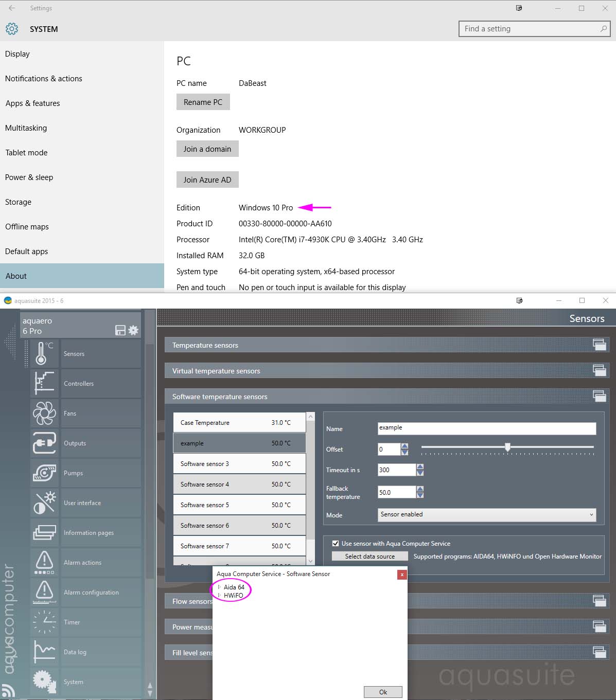Open the Mode dropdown showing Sensor enabled

tap(486, 514)
